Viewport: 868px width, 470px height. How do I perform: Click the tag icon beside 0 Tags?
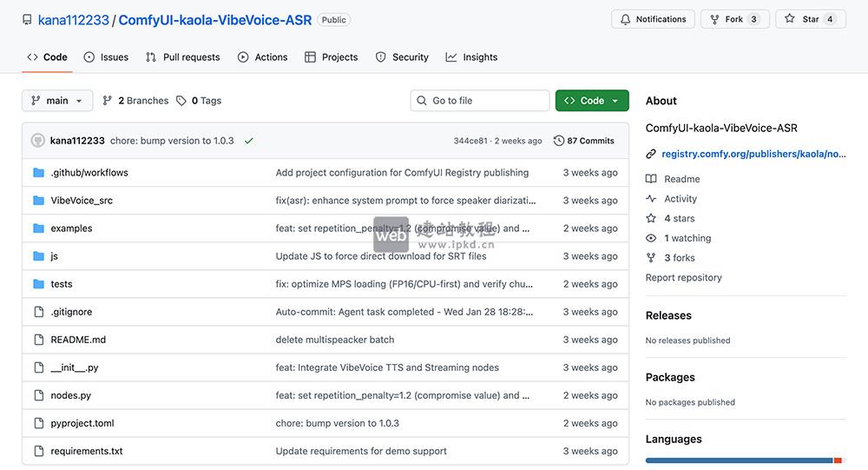click(x=181, y=101)
